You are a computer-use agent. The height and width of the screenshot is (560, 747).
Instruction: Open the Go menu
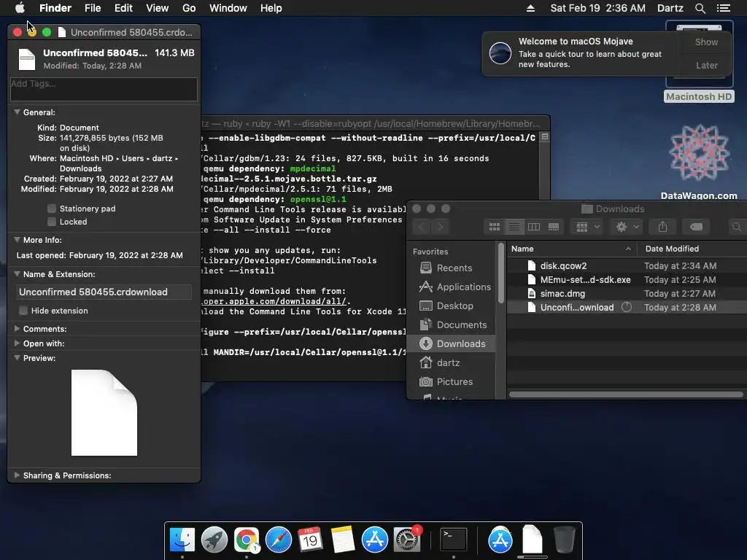tap(189, 8)
